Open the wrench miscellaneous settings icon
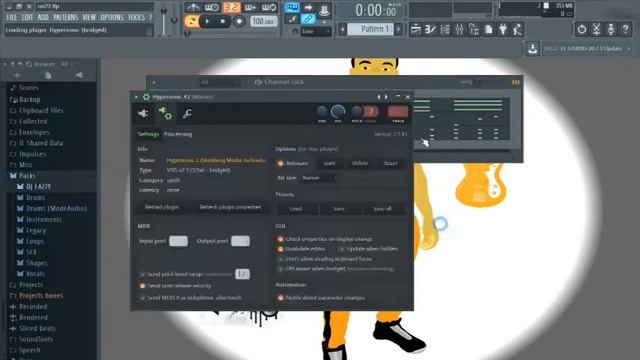Image resolution: width=640 pixels, height=360 pixels. point(187,113)
